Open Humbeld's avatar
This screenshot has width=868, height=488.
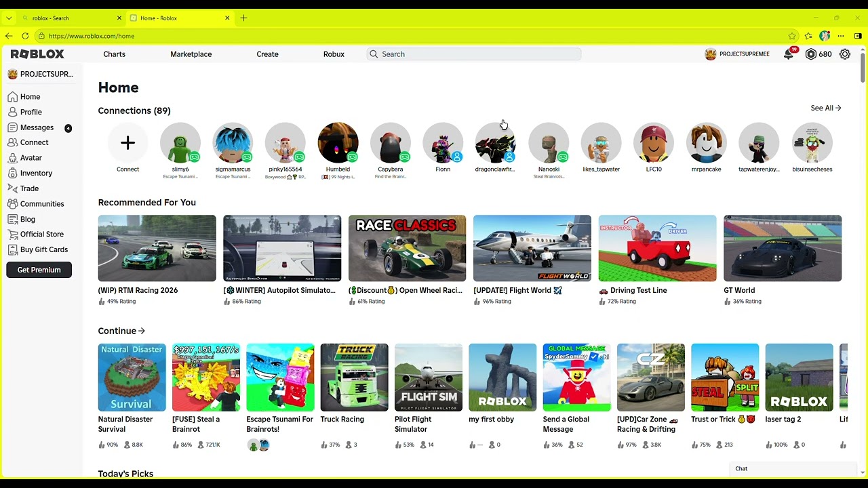(338, 143)
